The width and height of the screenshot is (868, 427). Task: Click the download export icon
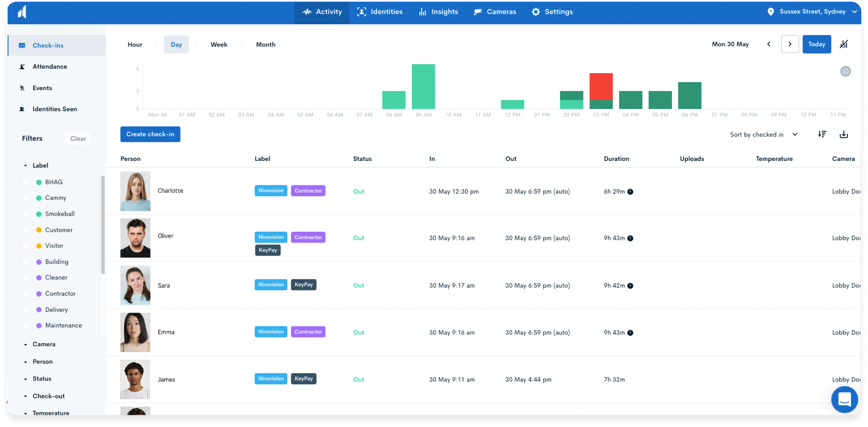844,135
